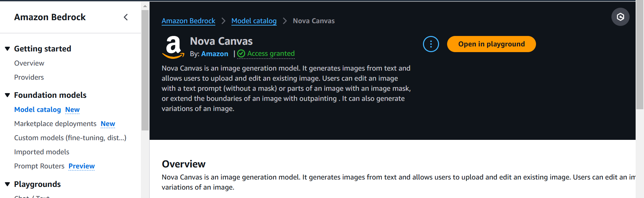Open Imported models page
Viewport: 644px width, 198px height.
coord(42,152)
